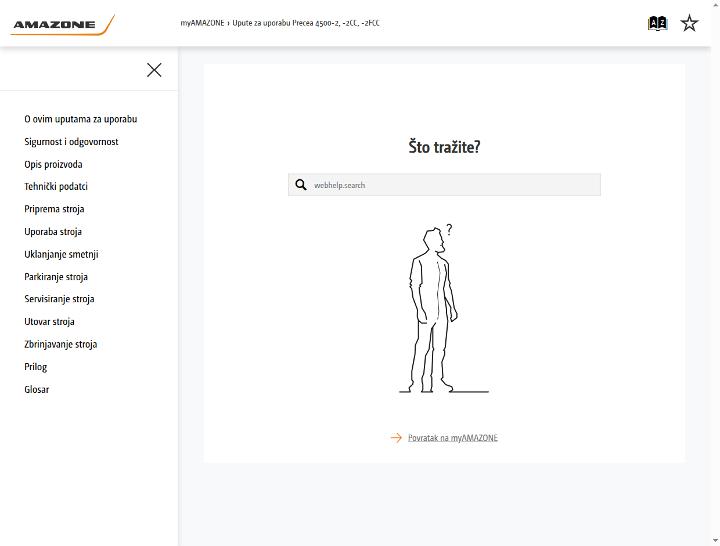Click the favorites star icon
The image size is (720, 546).
coord(689,23)
